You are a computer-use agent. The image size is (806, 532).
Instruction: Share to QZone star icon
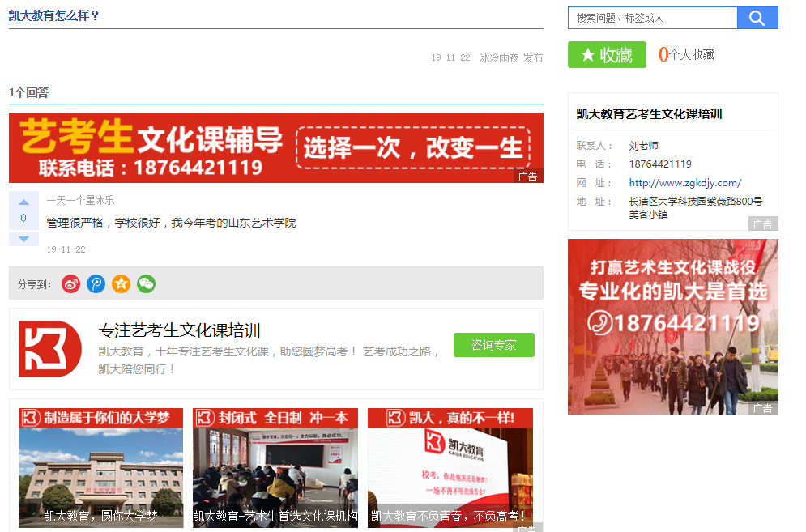tap(122, 283)
